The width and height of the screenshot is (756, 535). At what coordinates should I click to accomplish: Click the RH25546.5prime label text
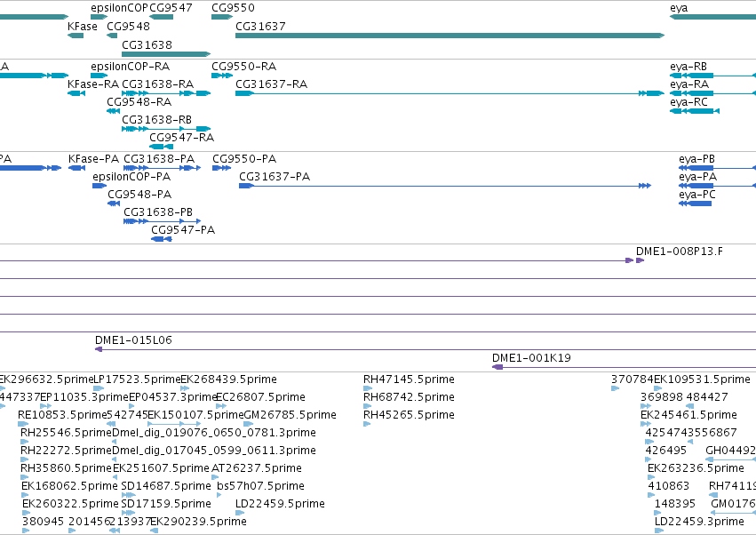pyautogui.click(x=66, y=433)
